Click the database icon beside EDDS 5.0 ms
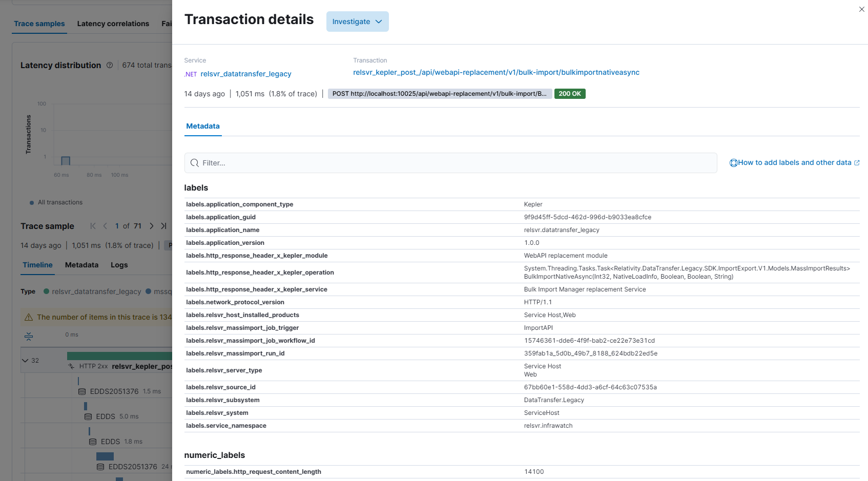 point(88,417)
